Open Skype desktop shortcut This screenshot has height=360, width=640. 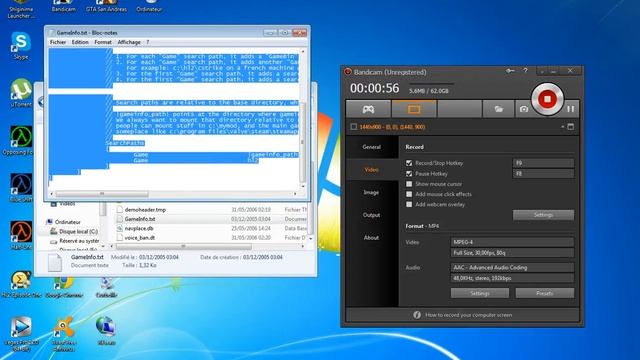coord(21,46)
